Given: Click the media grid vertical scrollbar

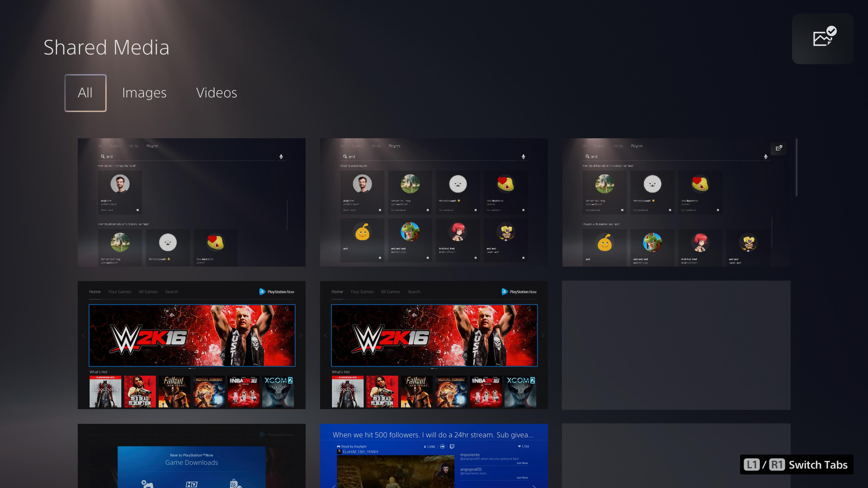Looking at the screenshot, I should [797, 167].
